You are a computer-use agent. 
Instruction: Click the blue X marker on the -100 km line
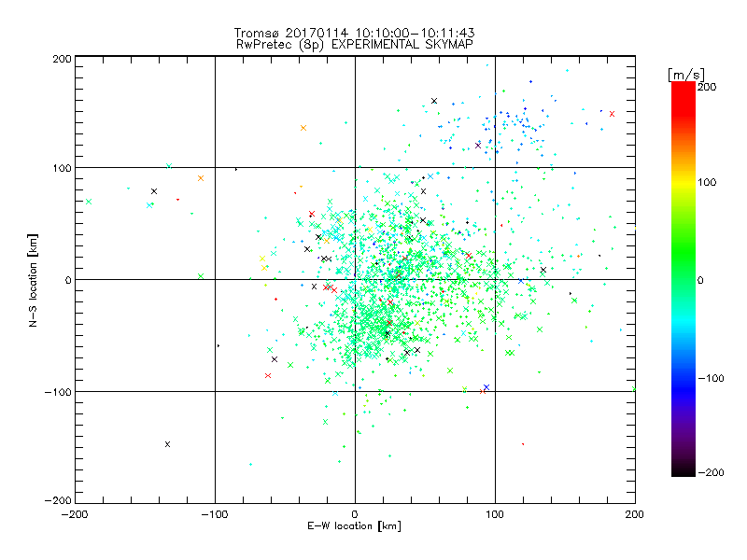[486, 387]
